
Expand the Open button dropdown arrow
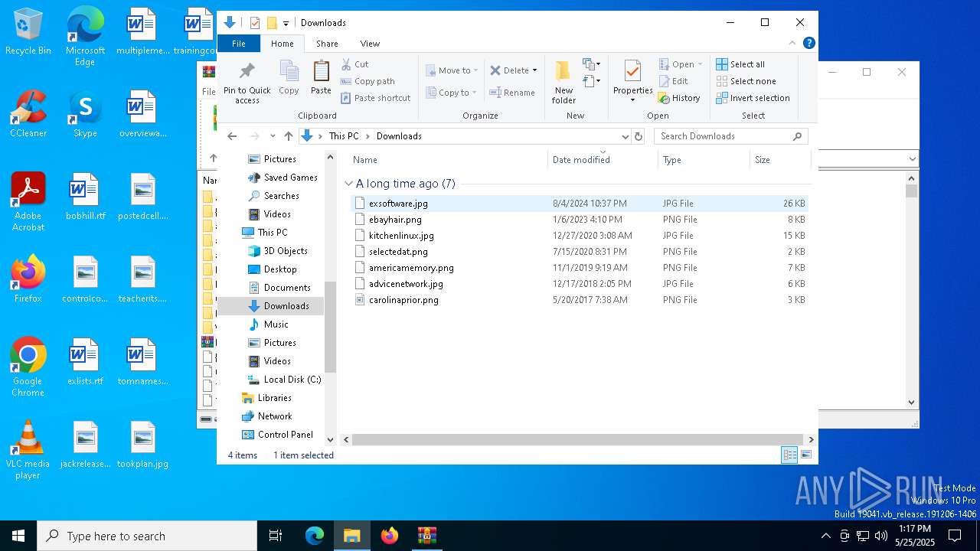coord(700,64)
